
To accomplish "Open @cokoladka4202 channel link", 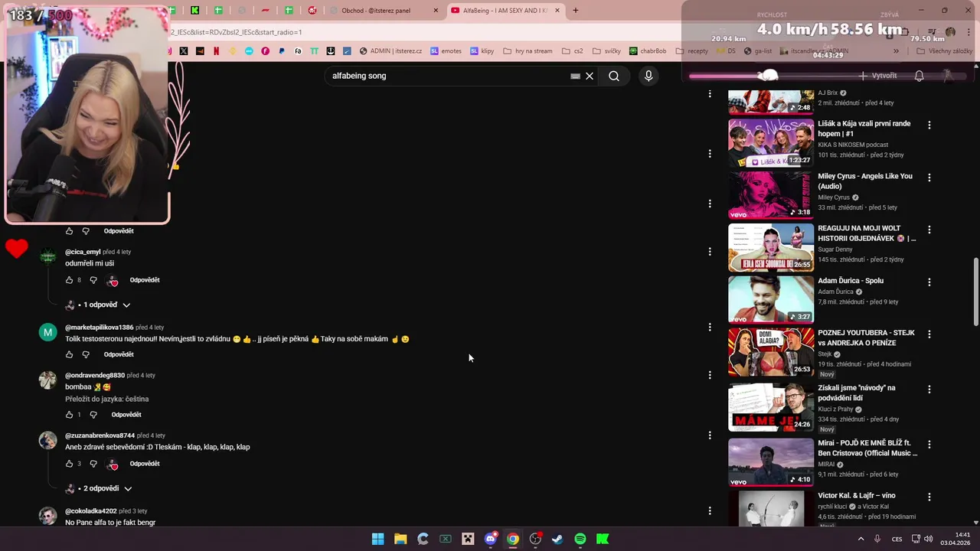I will pos(90,511).
